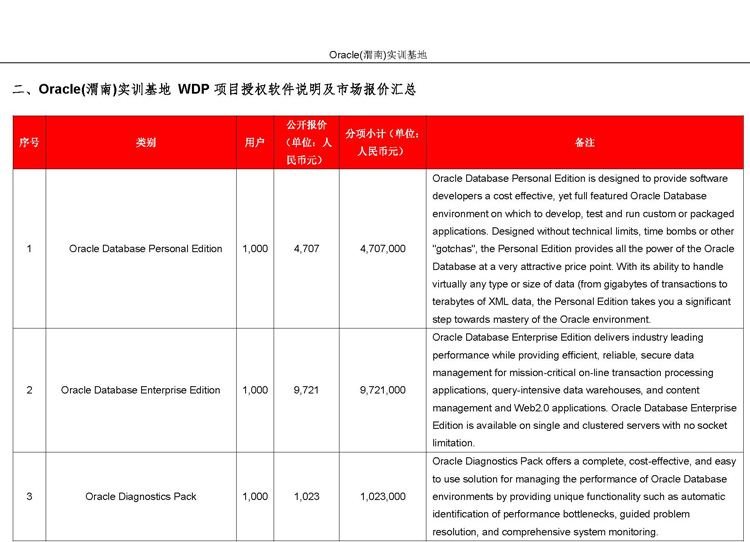750x542 pixels.
Task: Select the section heading starting with 二、Oracle
Action: (214, 90)
